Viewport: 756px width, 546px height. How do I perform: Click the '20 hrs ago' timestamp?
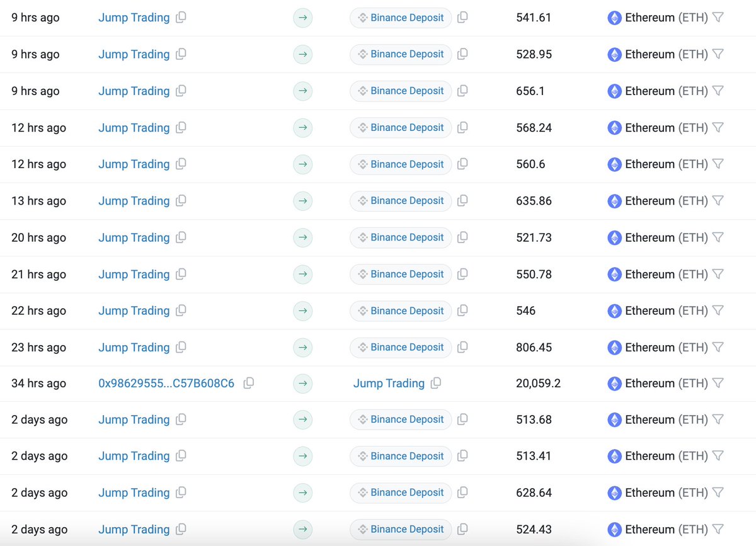[x=38, y=237]
